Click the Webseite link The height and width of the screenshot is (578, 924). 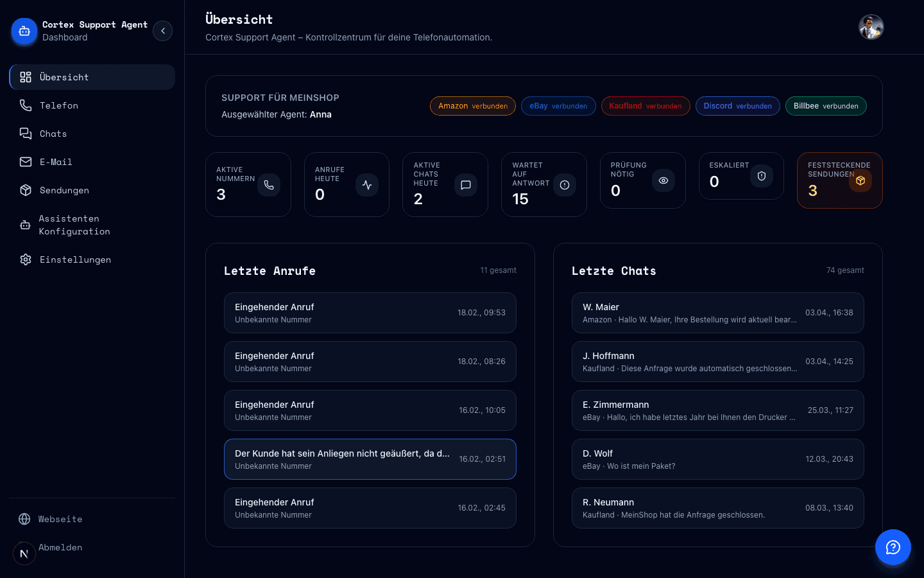point(61,519)
